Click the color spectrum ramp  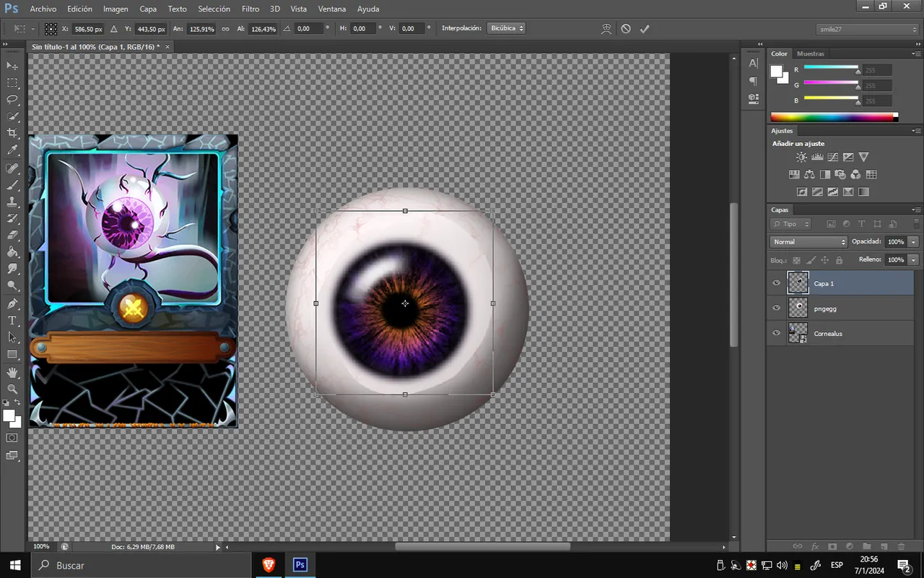pos(834,117)
